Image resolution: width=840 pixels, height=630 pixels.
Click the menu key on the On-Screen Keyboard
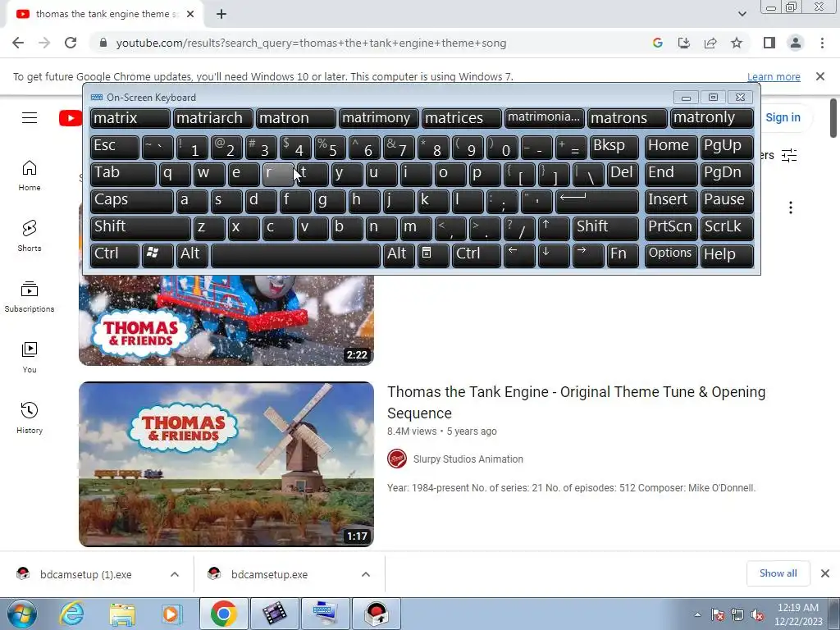433,255
